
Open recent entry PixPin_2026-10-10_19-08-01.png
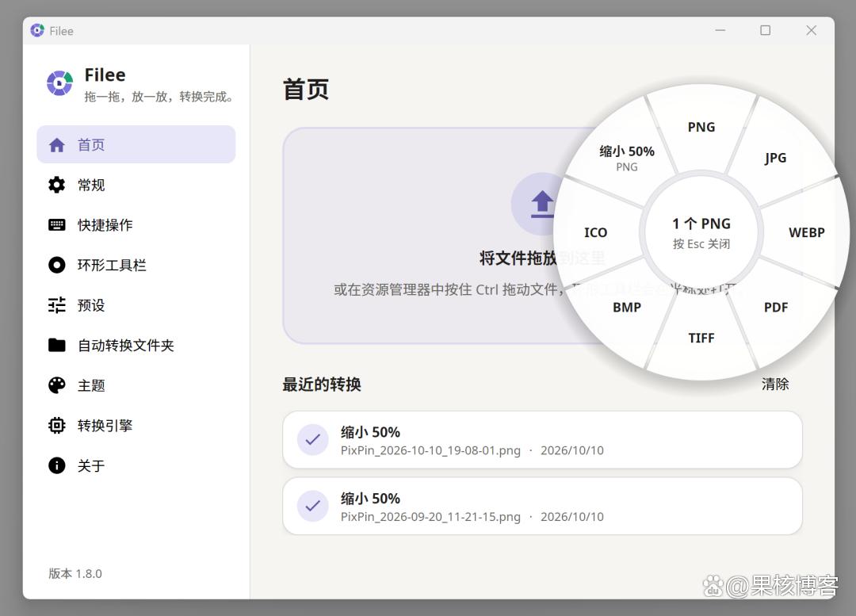coord(542,440)
